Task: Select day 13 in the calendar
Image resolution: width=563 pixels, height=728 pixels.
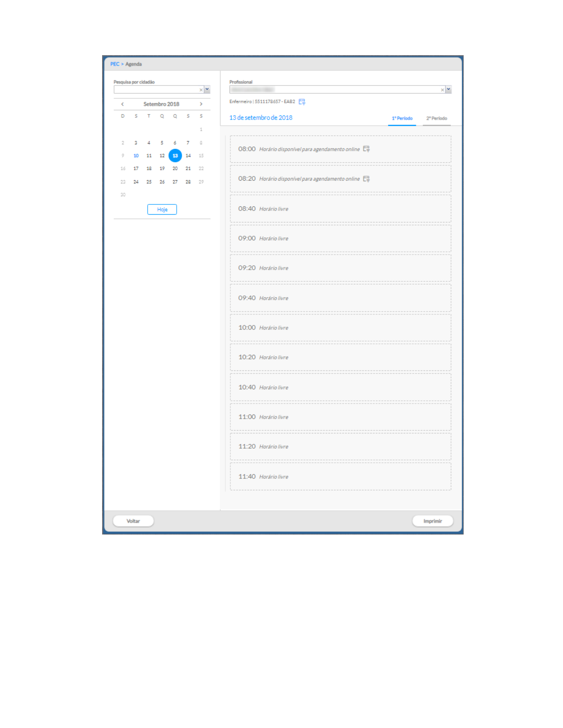Action: coord(175,156)
